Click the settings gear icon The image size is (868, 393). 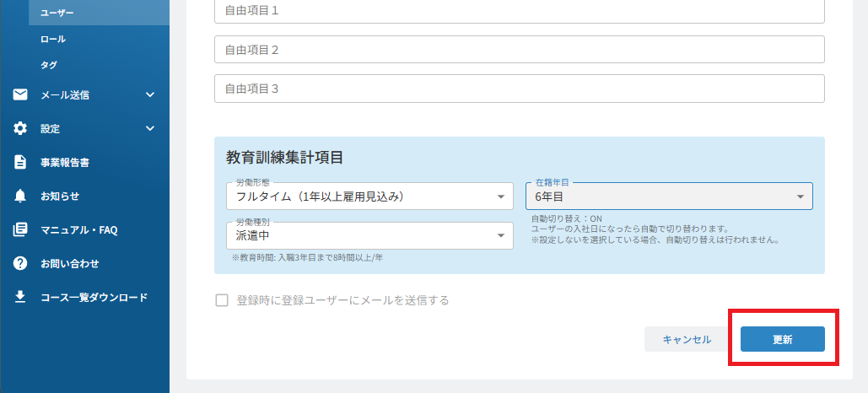coord(20,128)
